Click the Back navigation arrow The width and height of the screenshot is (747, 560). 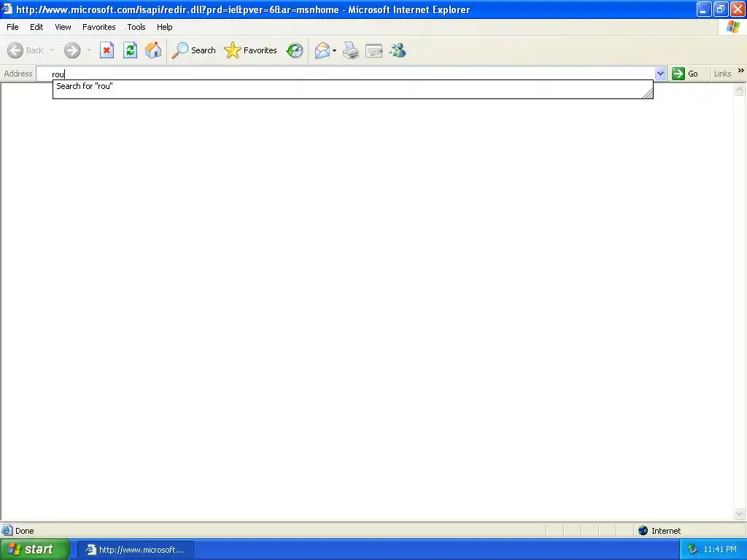15,50
